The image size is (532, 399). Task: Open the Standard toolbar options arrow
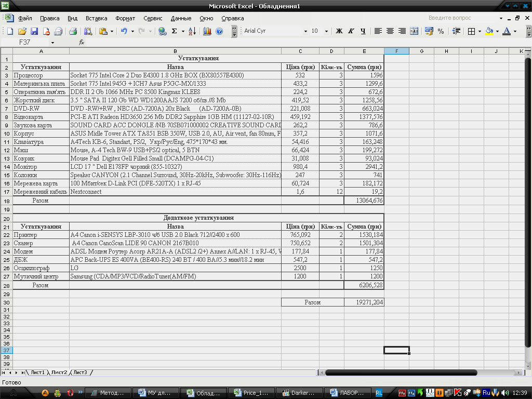[234, 31]
